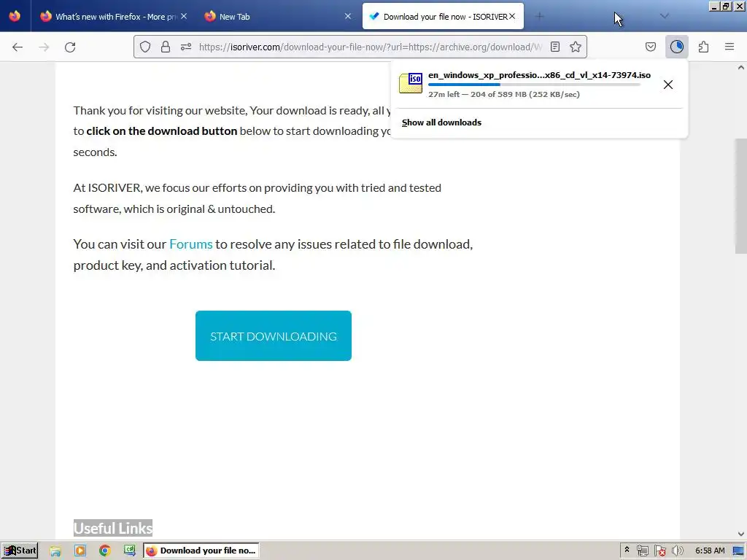Open the downloading ISO file icon

(x=411, y=83)
